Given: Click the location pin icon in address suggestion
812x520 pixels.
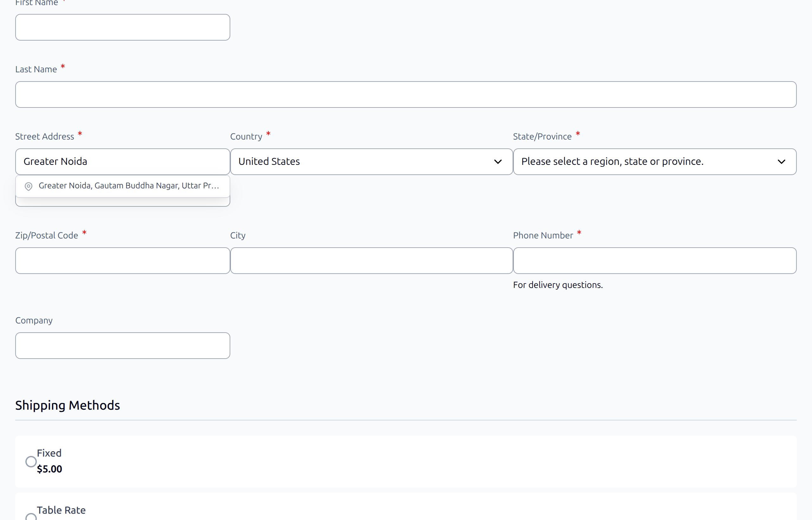Looking at the screenshot, I should point(29,186).
